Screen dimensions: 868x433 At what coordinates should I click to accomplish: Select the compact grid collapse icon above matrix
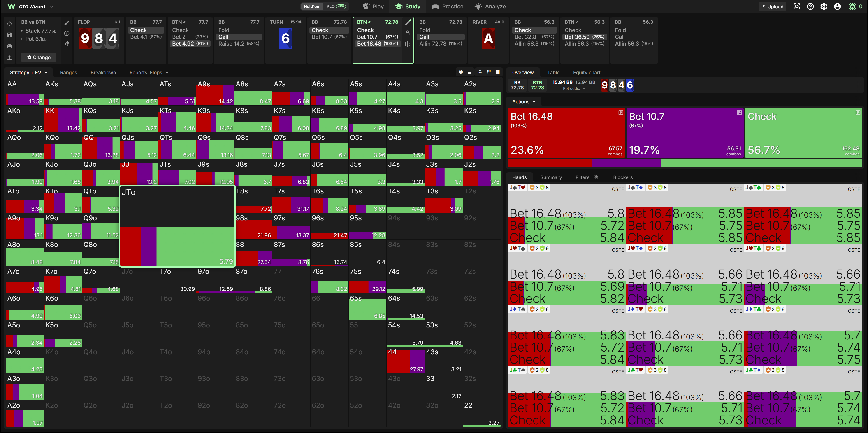click(480, 72)
